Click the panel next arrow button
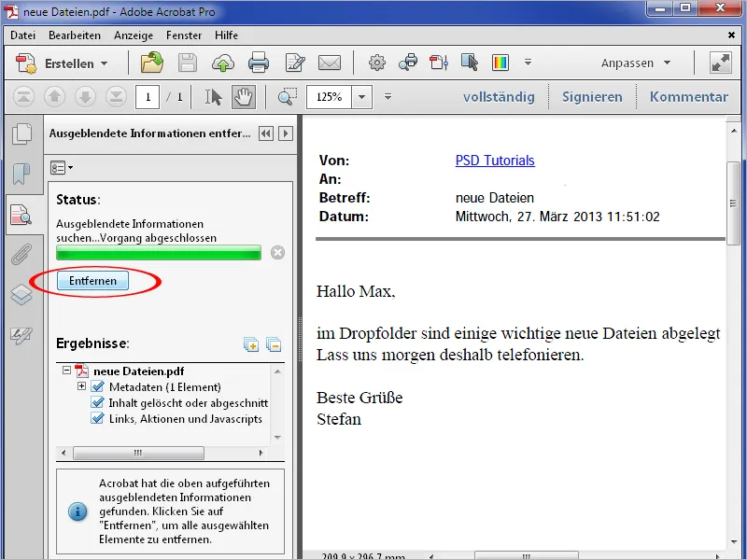 286,133
